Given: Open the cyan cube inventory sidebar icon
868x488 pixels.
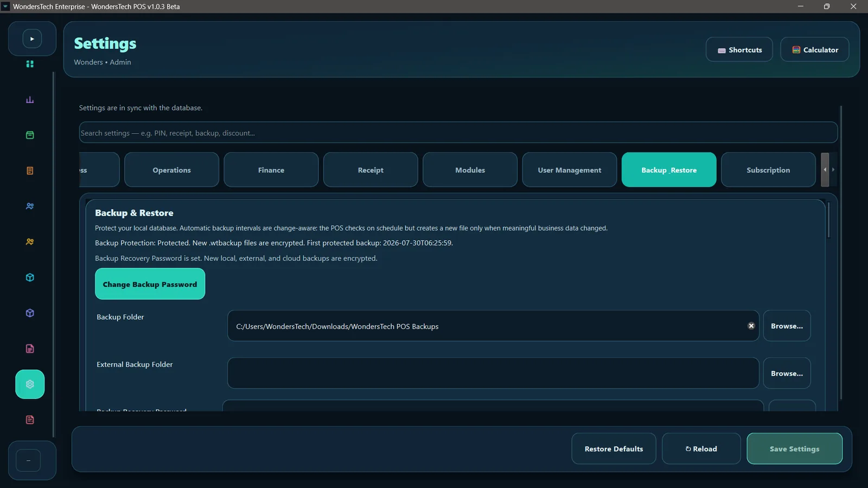Looking at the screenshot, I should point(30,278).
